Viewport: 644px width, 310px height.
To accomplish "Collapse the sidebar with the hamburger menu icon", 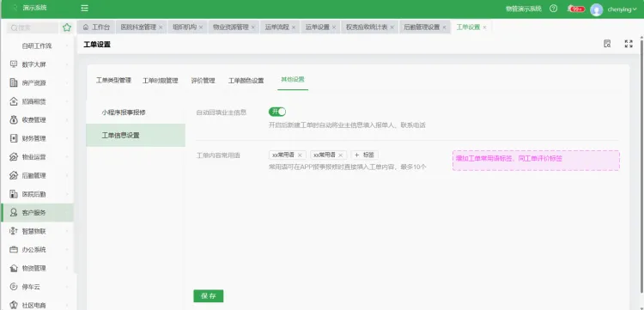I will [x=85, y=9].
